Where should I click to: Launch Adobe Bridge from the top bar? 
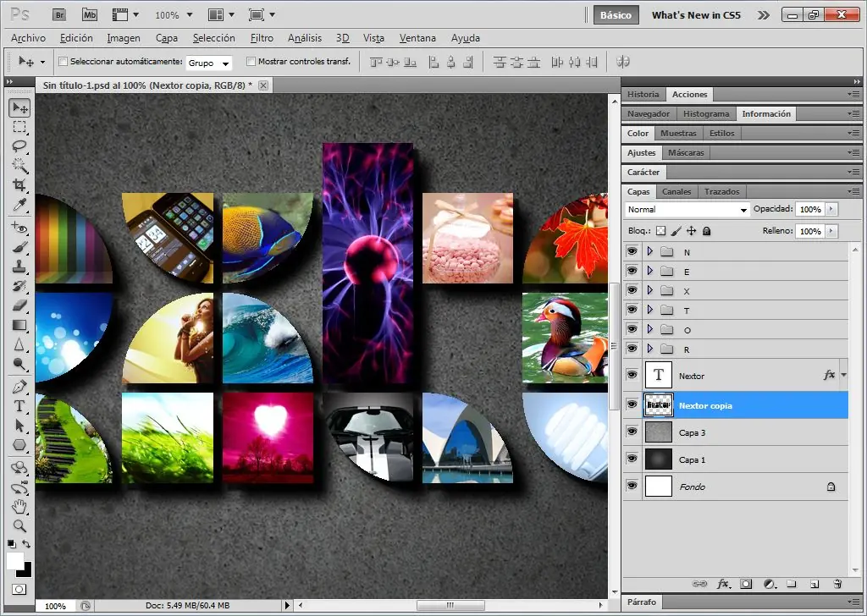click(60, 14)
